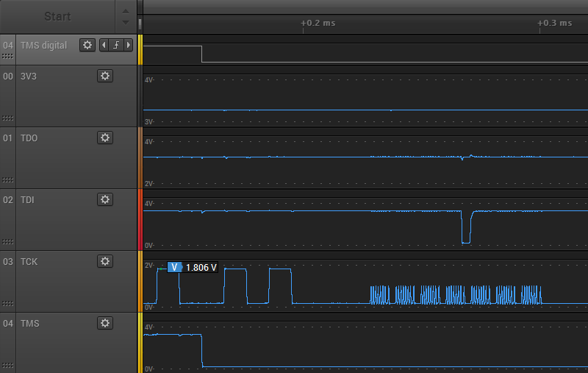The height and width of the screenshot is (373, 588).
Task: Click the +0.2 ms timeline marker
Action: (x=318, y=23)
